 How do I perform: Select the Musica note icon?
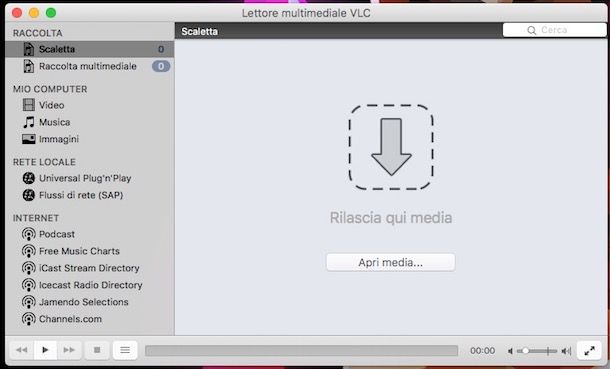29,122
